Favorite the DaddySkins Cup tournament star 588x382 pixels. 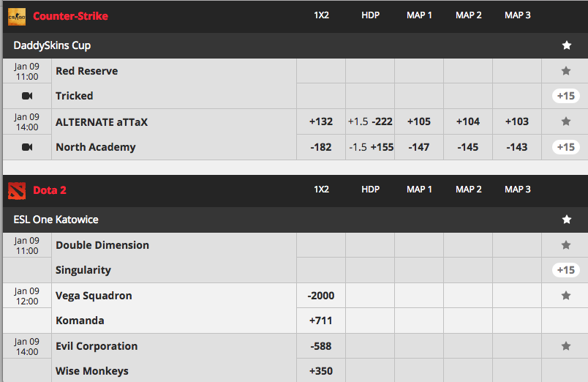(x=567, y=45)
